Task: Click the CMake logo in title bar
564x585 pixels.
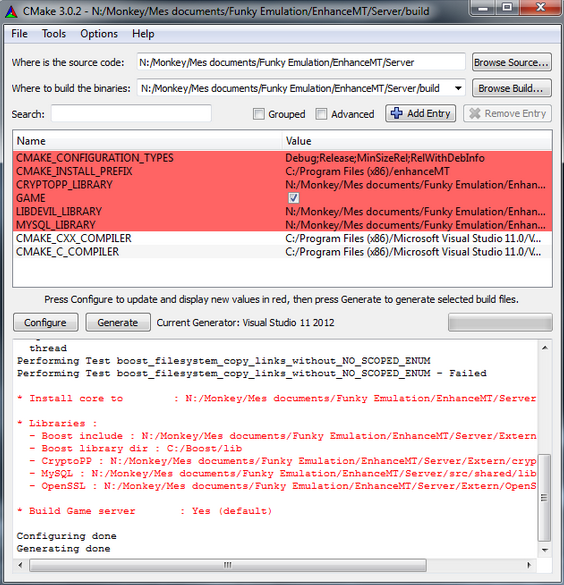Action: pos(12,12)
